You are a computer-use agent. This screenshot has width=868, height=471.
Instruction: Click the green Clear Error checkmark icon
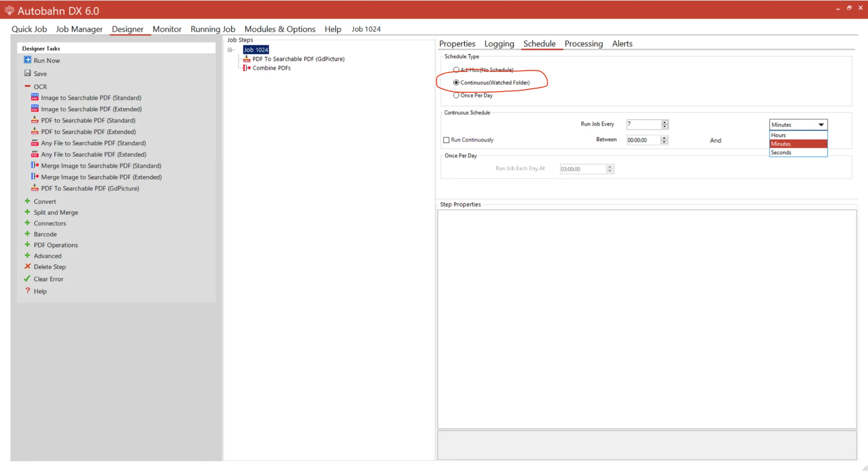[x=27, y=279]
